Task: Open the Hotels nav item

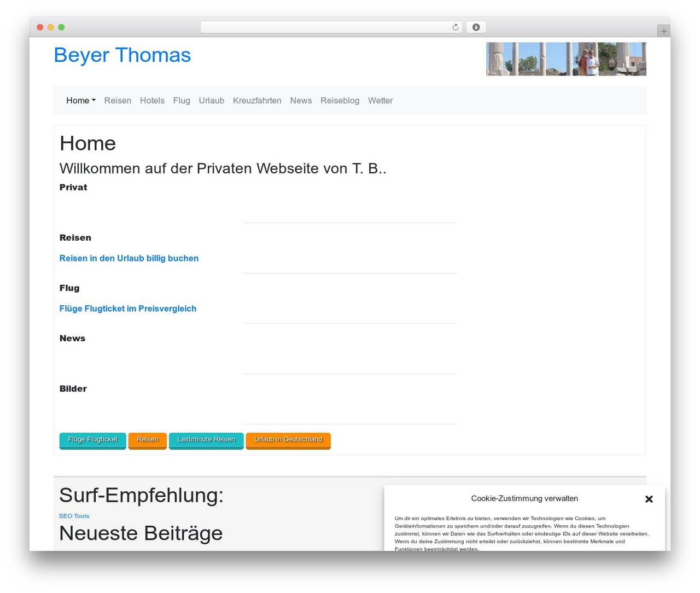Action: 152,101
